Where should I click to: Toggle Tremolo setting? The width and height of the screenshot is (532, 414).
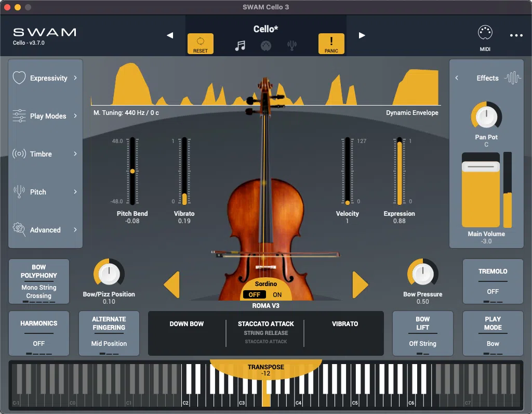click(493, 281)
